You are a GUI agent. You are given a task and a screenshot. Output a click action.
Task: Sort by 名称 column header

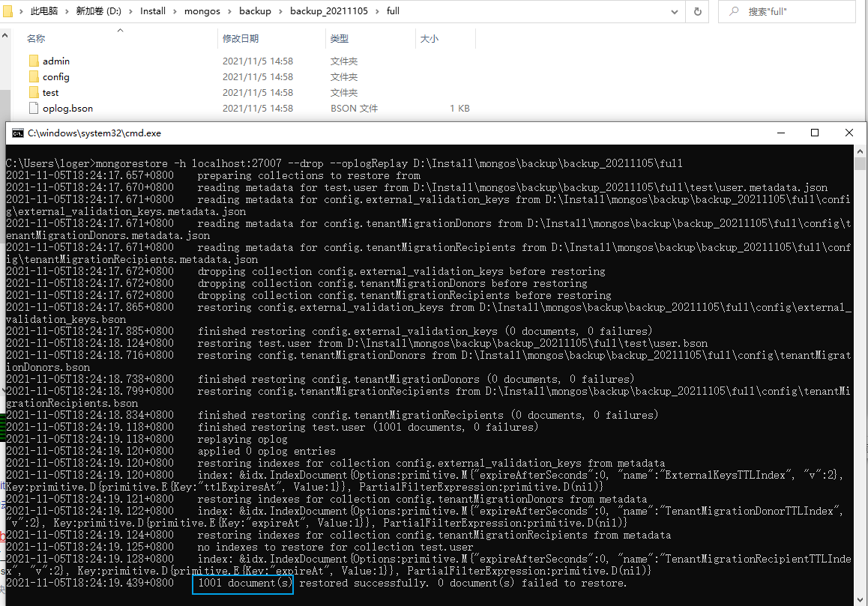[x=36, y=39]
